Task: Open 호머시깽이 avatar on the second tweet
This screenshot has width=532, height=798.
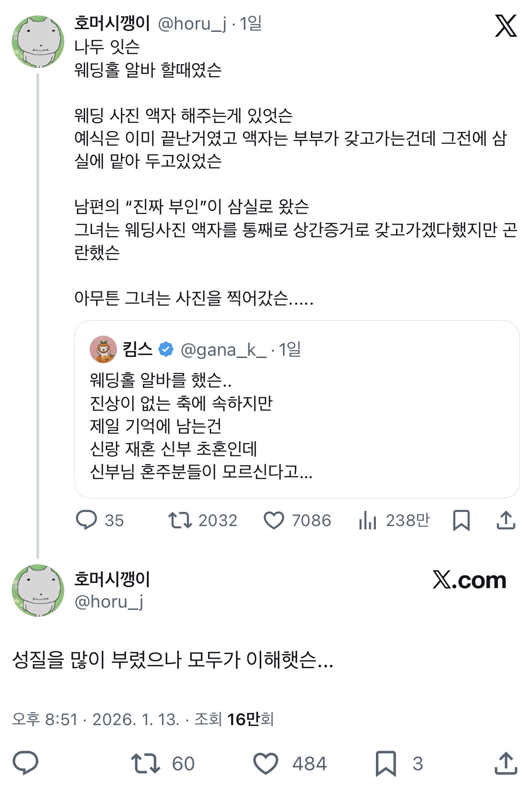Action: tap(38, 590)
